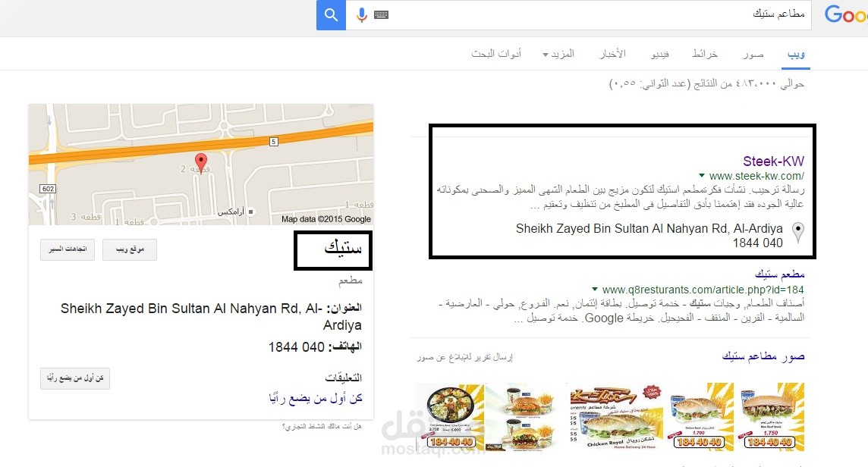Switch to the خرائط tab
The image size is (868, 467).
click(x=705, y=54)
